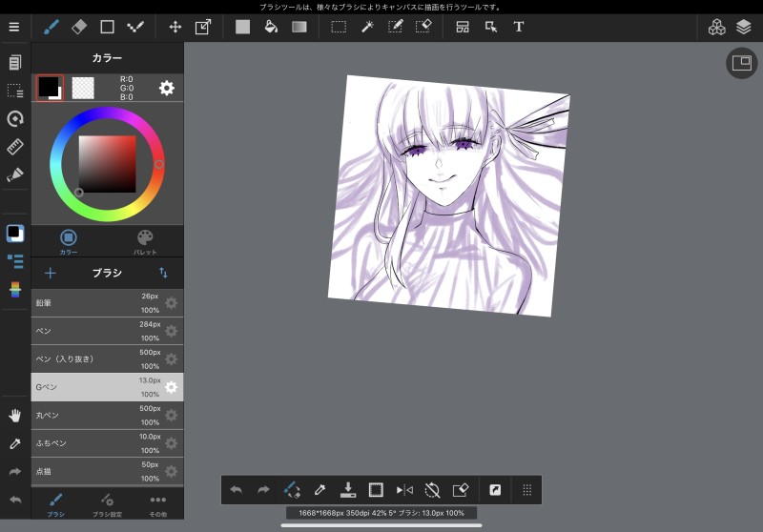Open the Layers panel
Viewport: 763px width, 532px height.
click(744, 27)
